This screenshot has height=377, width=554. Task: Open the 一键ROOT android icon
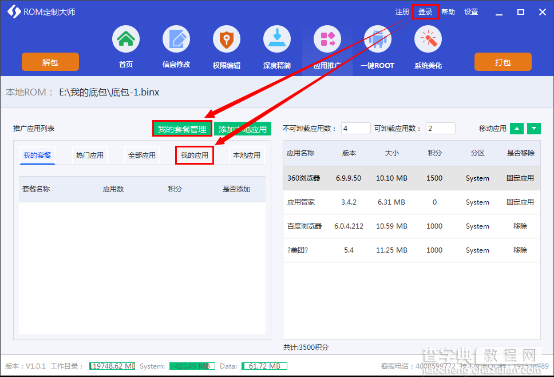(377, 39)
